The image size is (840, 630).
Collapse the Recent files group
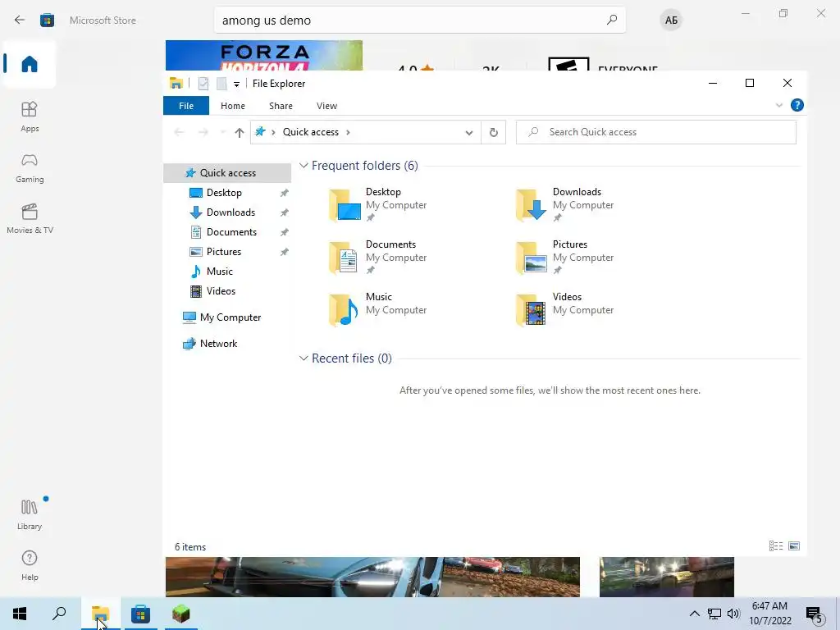click(304, 358)
